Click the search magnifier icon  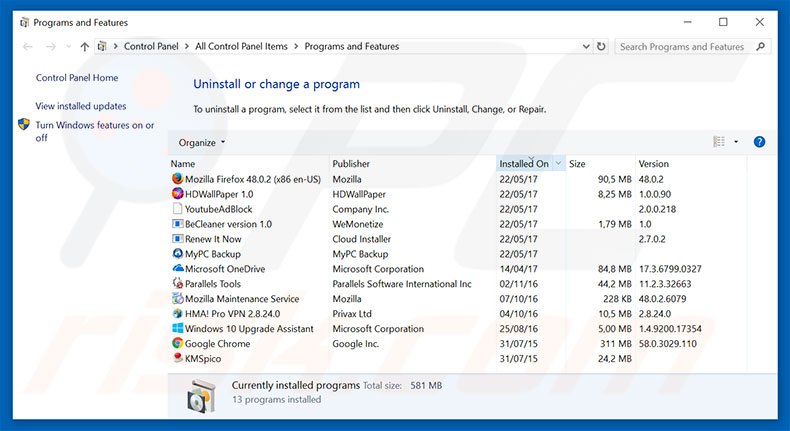point(760,46)
